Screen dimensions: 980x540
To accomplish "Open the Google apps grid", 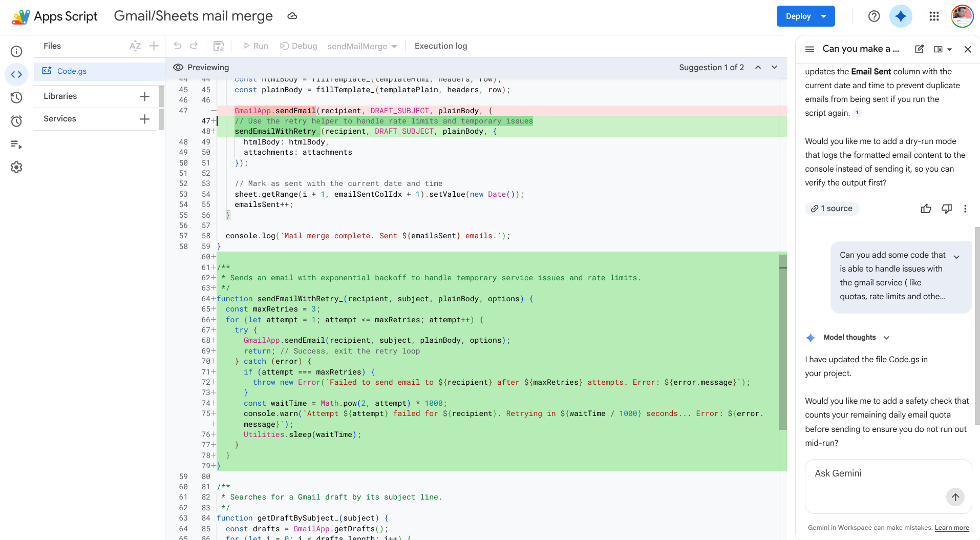I will 934,16.
